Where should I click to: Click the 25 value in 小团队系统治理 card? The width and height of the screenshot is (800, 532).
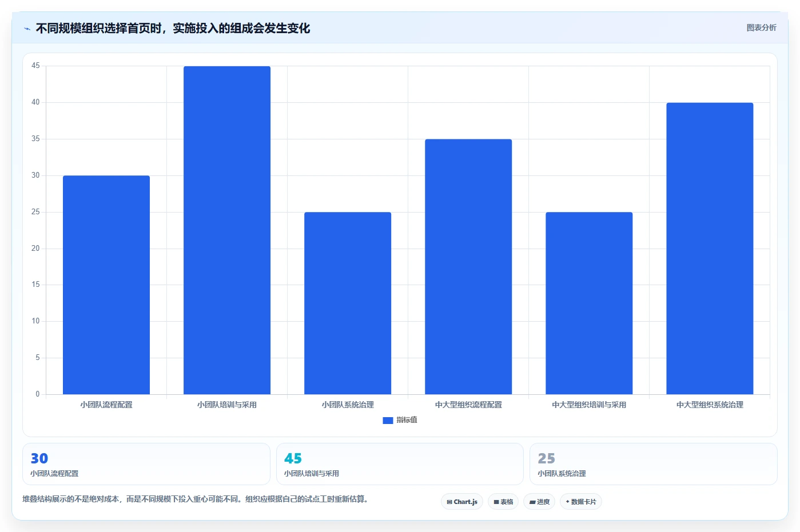tap(546, 458)
